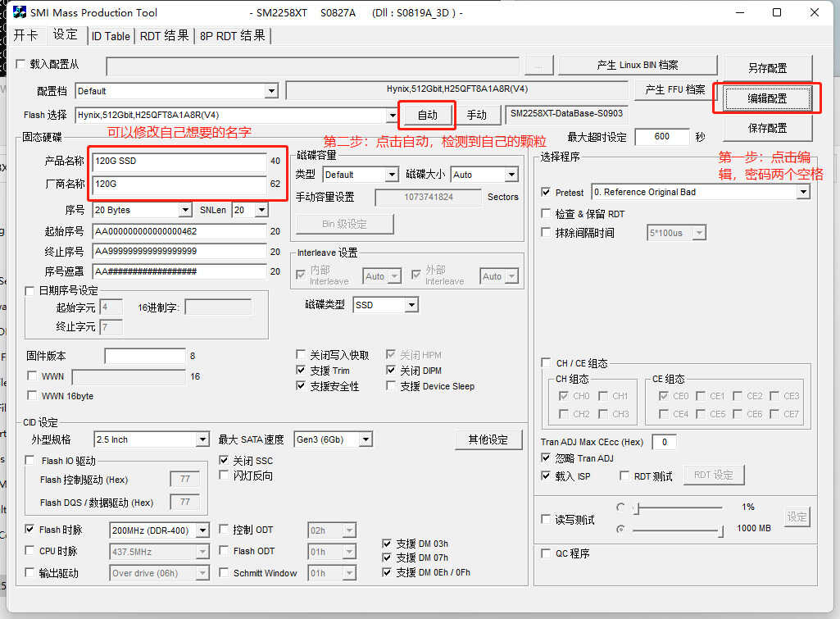The width and height of the screenshot is (840, 619).
Task: Open the SNLen dropdown
Action: point(261,210)
